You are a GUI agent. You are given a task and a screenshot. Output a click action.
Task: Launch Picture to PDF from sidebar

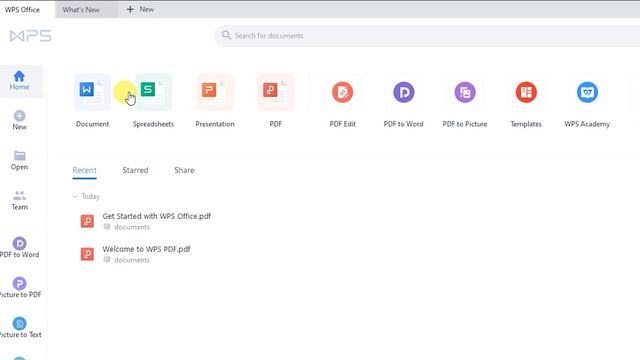20,288
